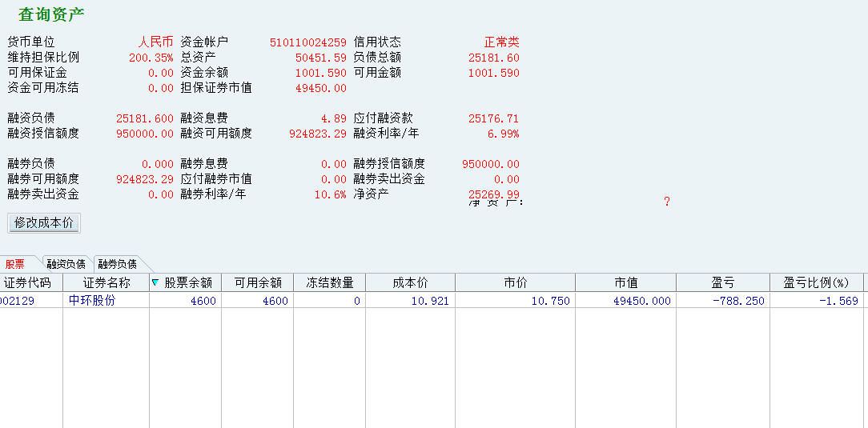Click the market price value 10.750

click(549, 301)
